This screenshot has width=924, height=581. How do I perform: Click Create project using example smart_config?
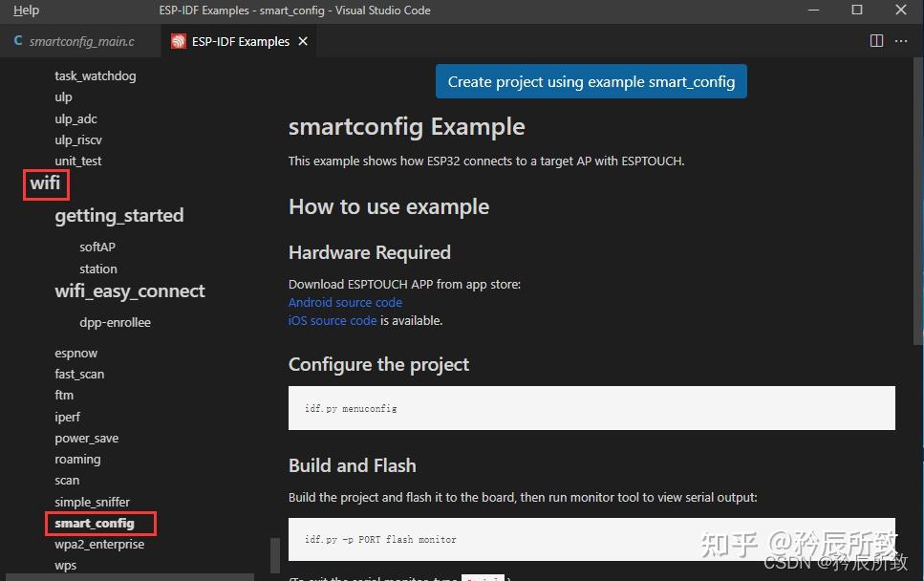591,81
